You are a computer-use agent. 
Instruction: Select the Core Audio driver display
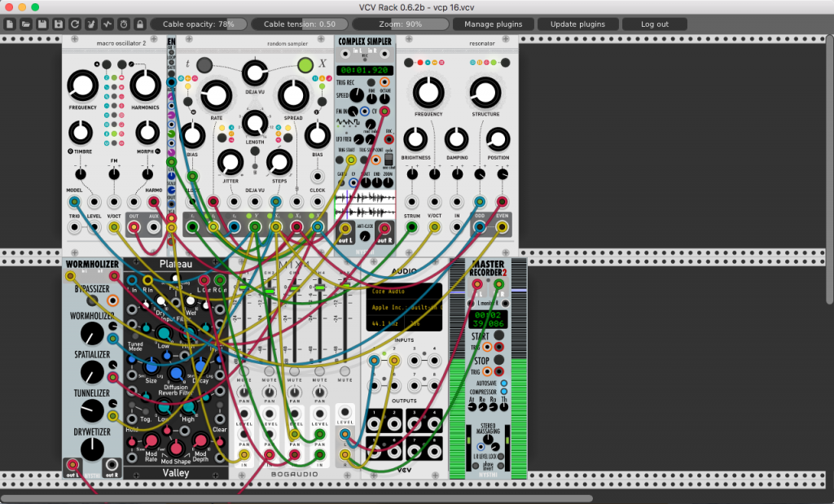click(x=404, y=291)
